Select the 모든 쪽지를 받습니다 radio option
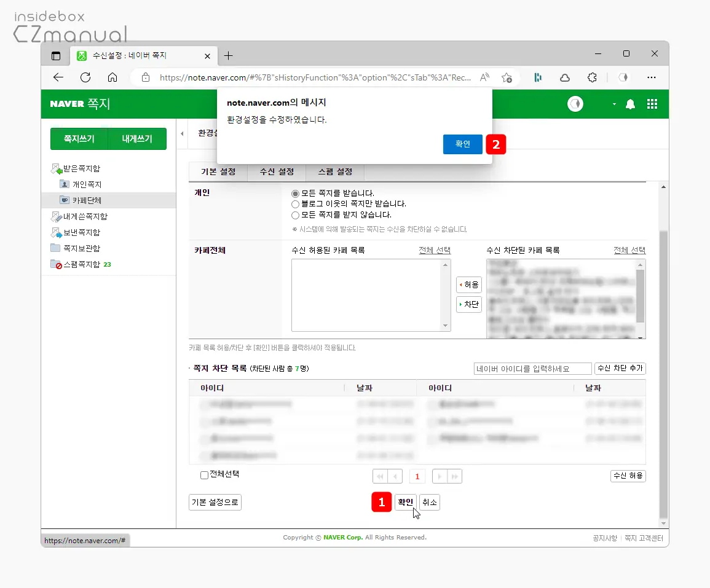This screenshot has height=588, width=710. point(295,194)
